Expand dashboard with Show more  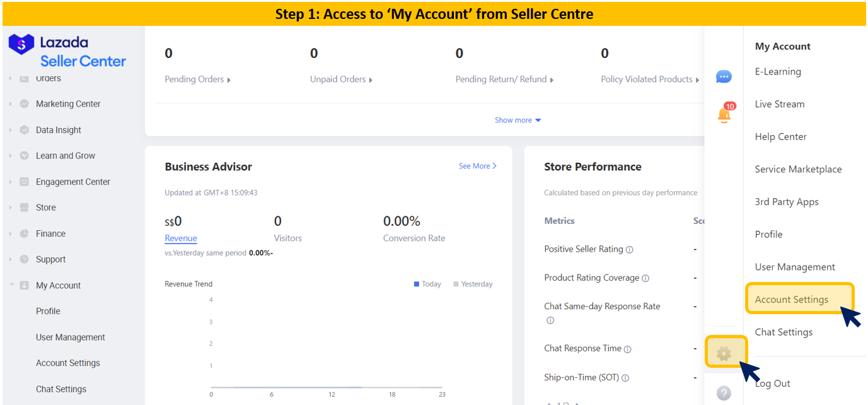click(x=518, y=120)
